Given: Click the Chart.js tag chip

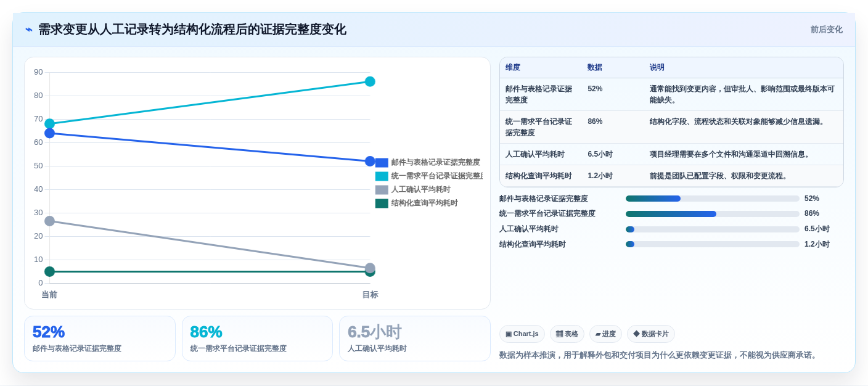Looking at the screenshot, I should point(522,334).
